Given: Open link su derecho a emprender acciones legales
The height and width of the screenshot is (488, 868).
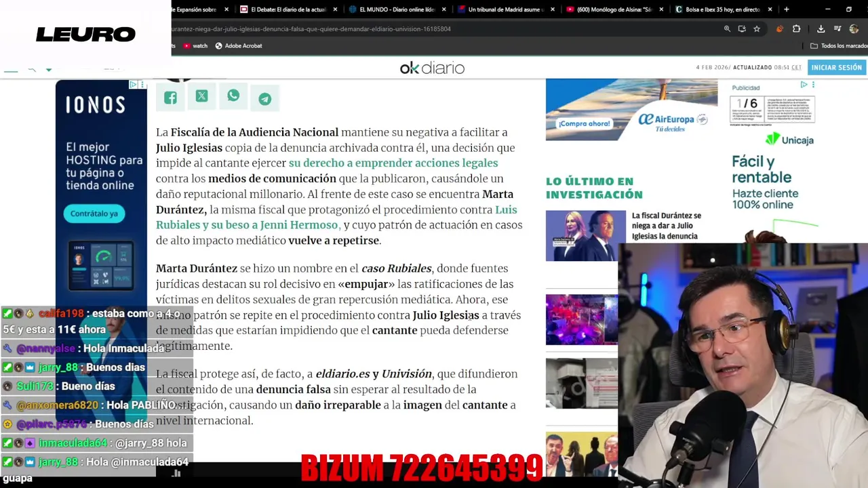Looking at the screenshot, I should point(393,163).
